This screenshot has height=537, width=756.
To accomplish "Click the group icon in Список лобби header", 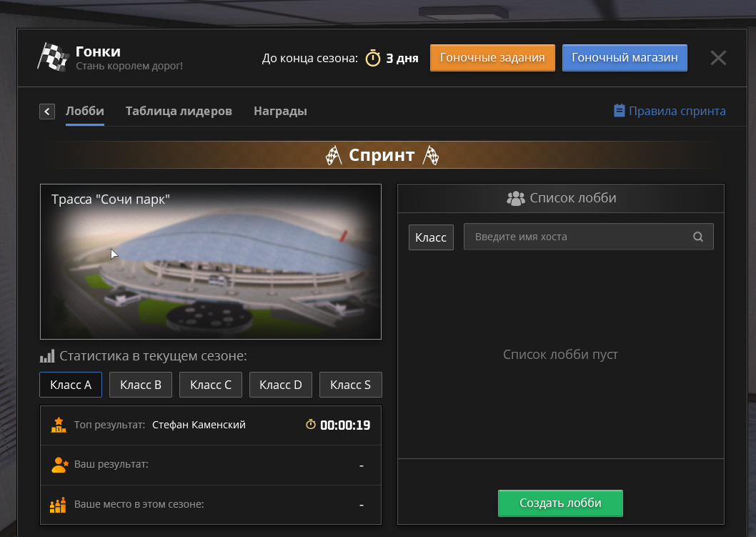I will coord(515,198).
